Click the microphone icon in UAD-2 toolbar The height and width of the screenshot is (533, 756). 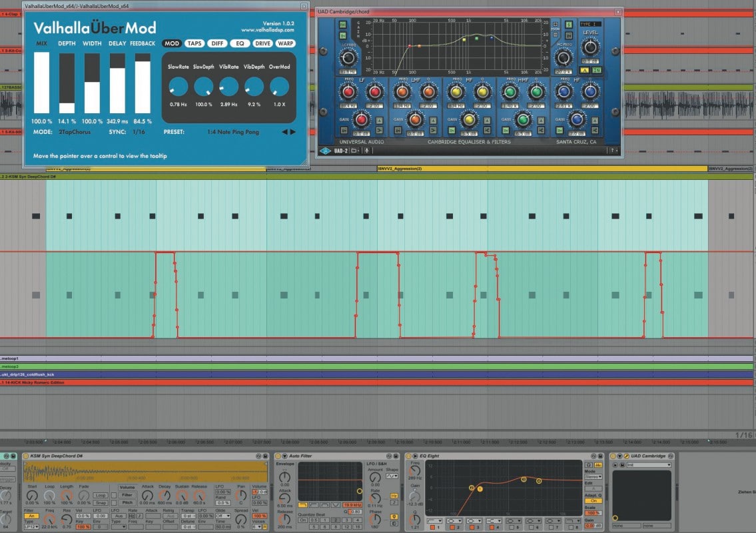[x=366, y=151]
